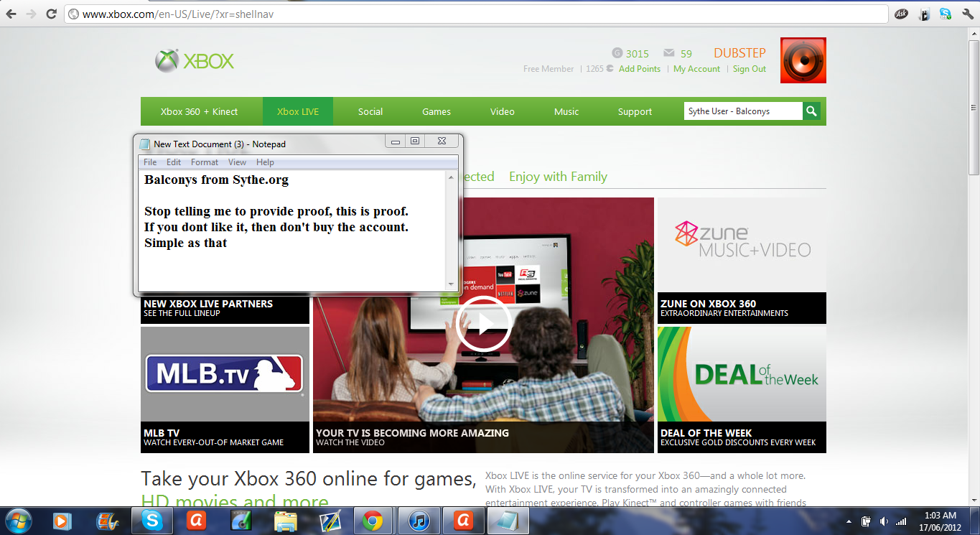
Task: Open the Chrome wrench settings menu
Action: 966,14
